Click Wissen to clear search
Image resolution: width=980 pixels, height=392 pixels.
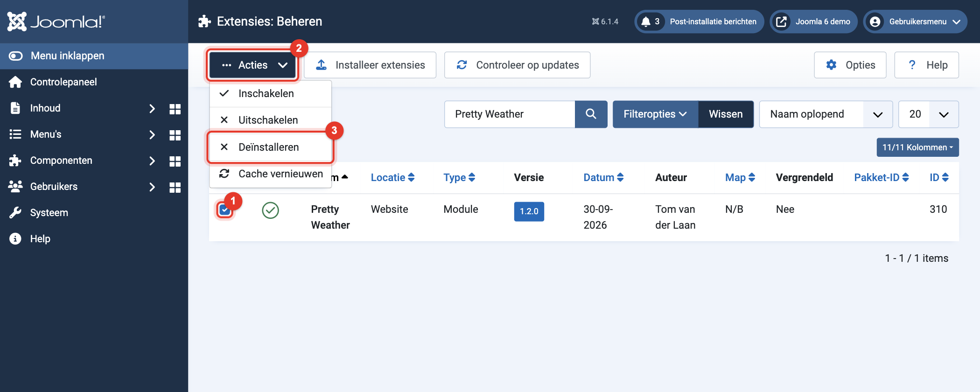click(x=726, y=114)
